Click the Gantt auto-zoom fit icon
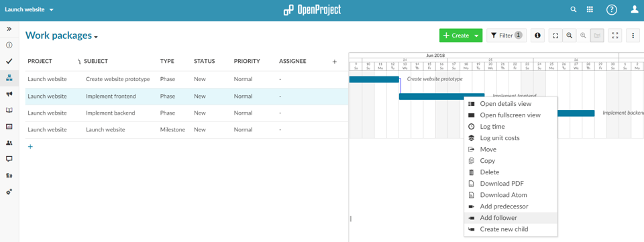The width and height of the screenshot is (644, 242). tap(555, 36)
